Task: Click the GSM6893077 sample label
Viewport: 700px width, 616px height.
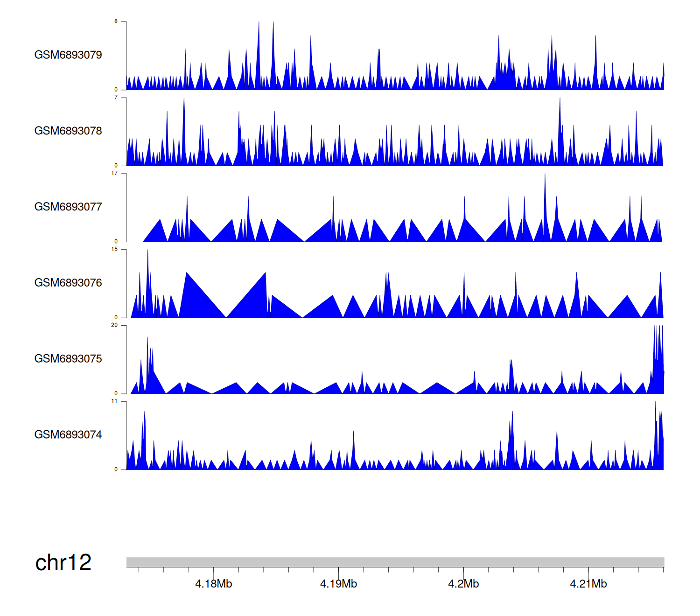Action: pyautogui.click(x=68, y=207)
